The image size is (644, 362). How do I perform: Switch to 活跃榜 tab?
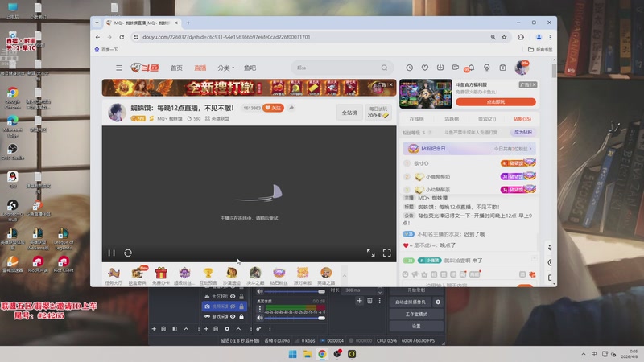pyautogui.click(x=452, y=119)
